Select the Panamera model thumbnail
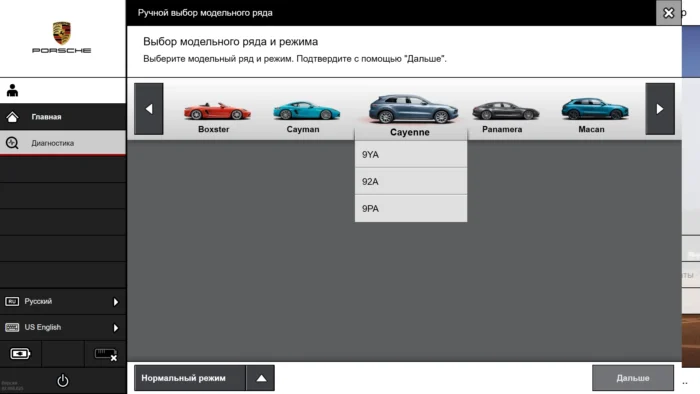Screen dimensions: 700x394 pyautogui.click(x=505, y=111)
